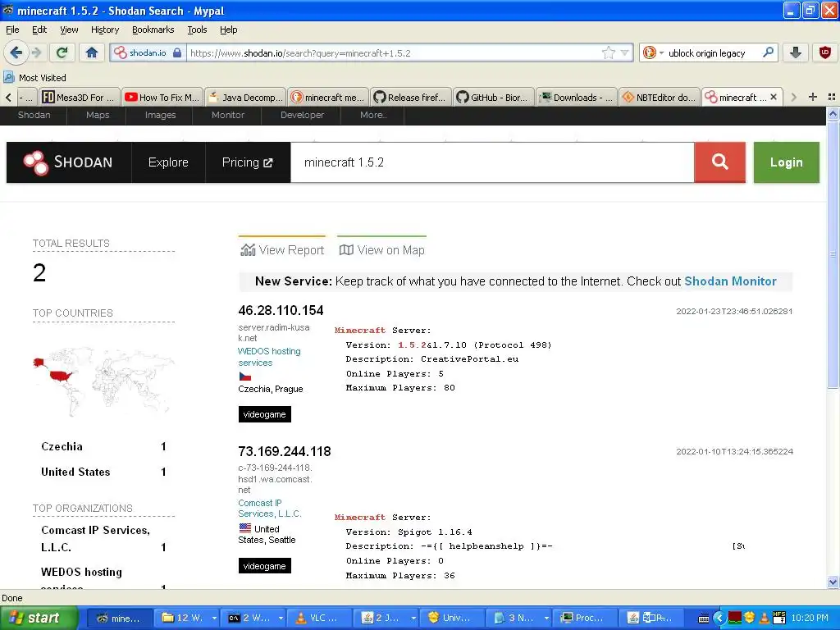
Task: Click Developer in Shodan top bar
Action: click(x=302, y=115)
